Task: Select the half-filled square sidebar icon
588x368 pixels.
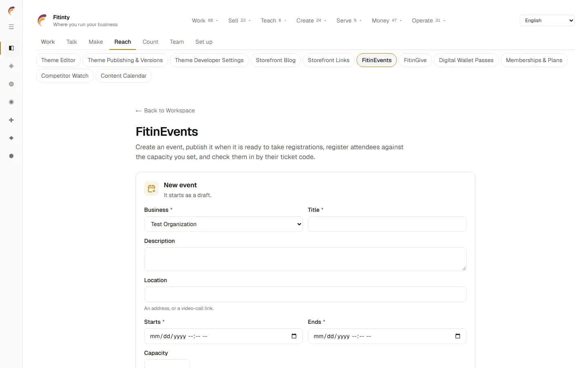Action: [11, 48]
